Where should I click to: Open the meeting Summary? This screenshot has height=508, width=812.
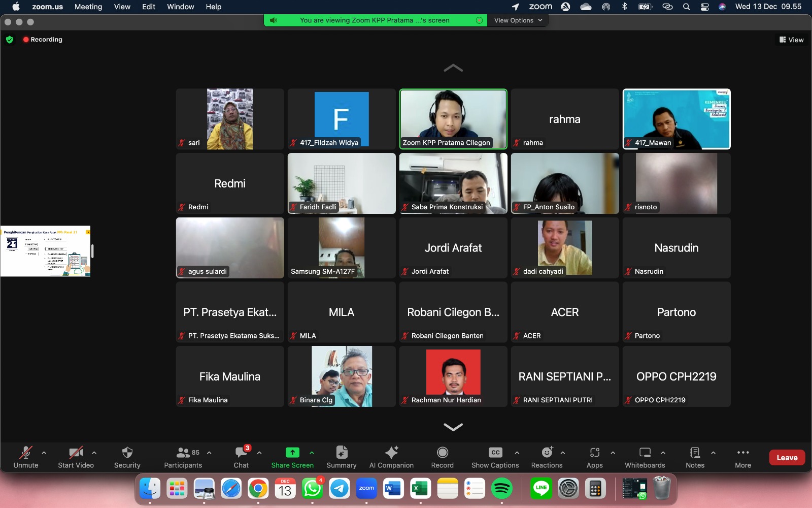pyautogui.click(x=342, y=457)
